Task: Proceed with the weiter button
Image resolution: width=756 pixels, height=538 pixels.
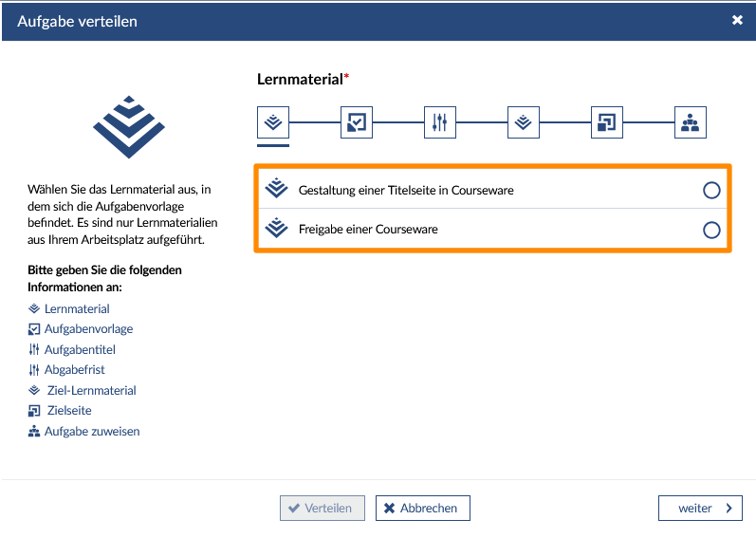Action: [700, 509]
